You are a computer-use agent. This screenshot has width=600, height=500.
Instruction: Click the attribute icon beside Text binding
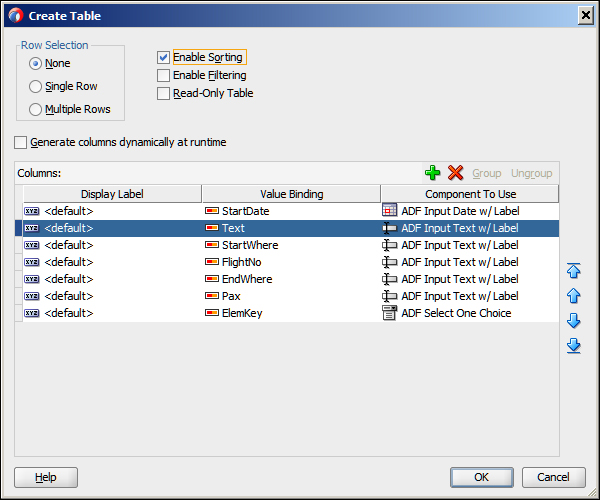tap(212, 228)
